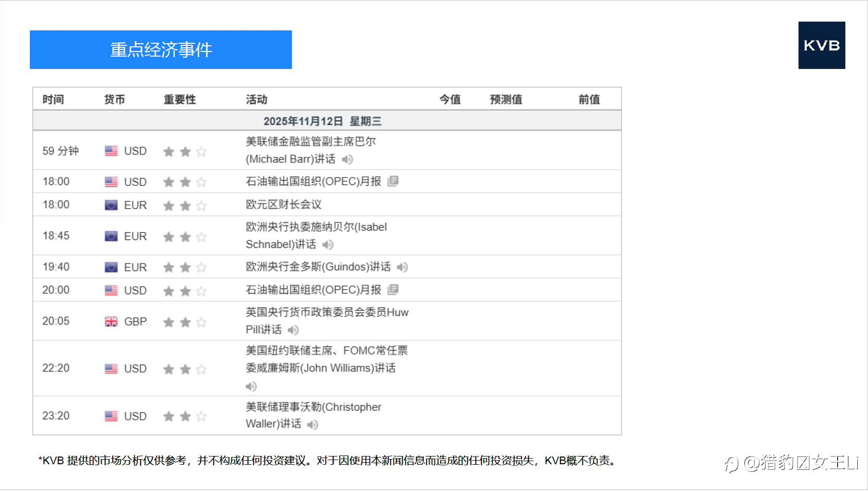
Task: Click the 2025年11月12日 星期三 date row
Action: (x=327, y=121)
